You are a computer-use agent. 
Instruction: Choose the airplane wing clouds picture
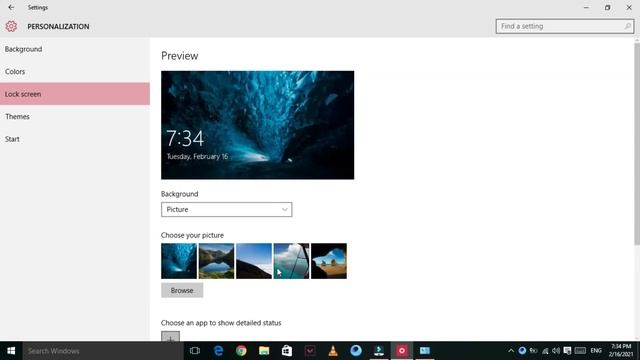[291, 261]
